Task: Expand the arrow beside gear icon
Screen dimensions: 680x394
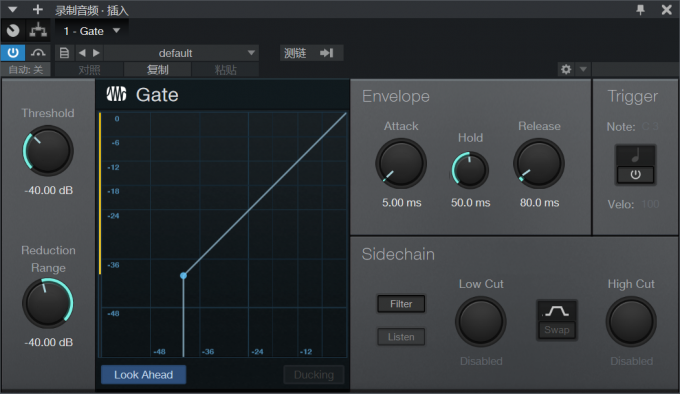Action: point(583,69)
